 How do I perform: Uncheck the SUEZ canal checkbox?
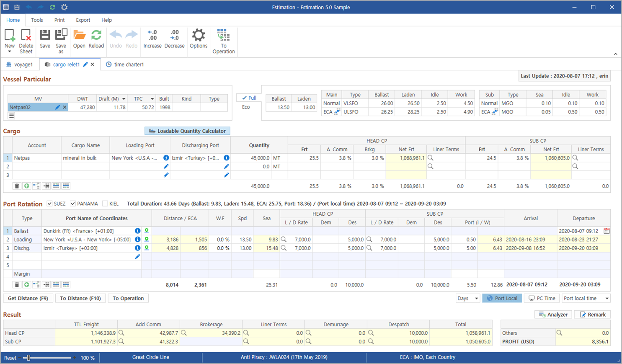tap(49, 204)
